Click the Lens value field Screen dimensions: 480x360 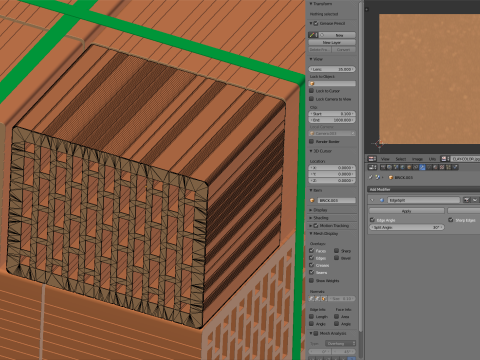tap(332, 69)
